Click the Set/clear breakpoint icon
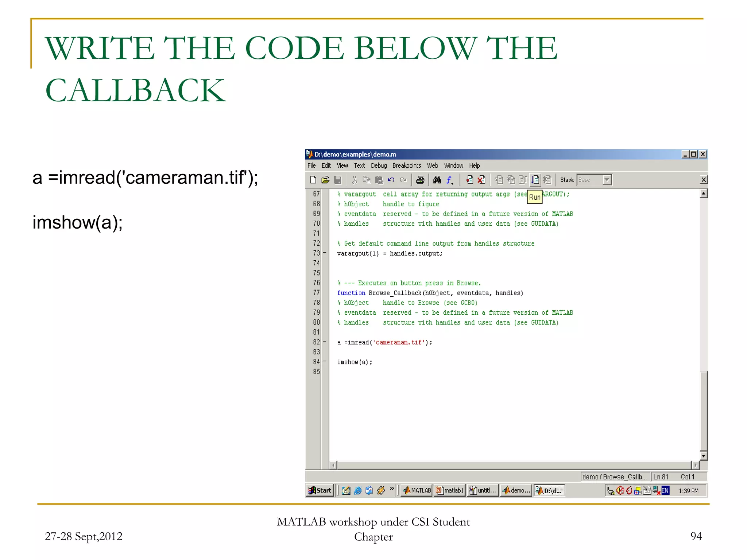747x560 pixels. tap(469, 180)
